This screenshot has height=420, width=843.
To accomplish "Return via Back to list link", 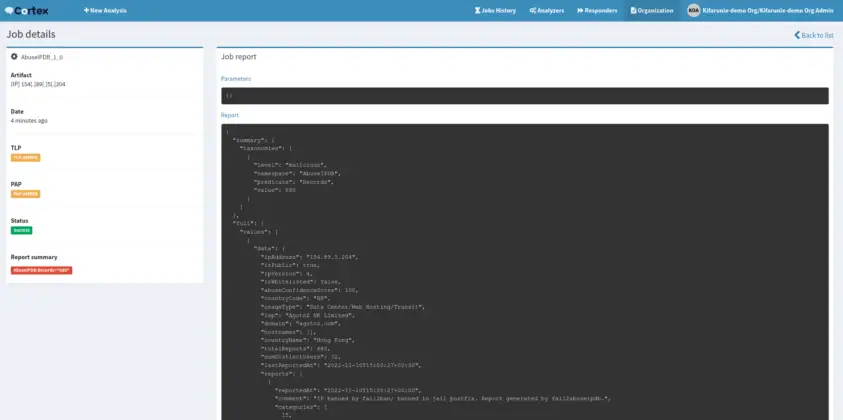I will [816, 35].
